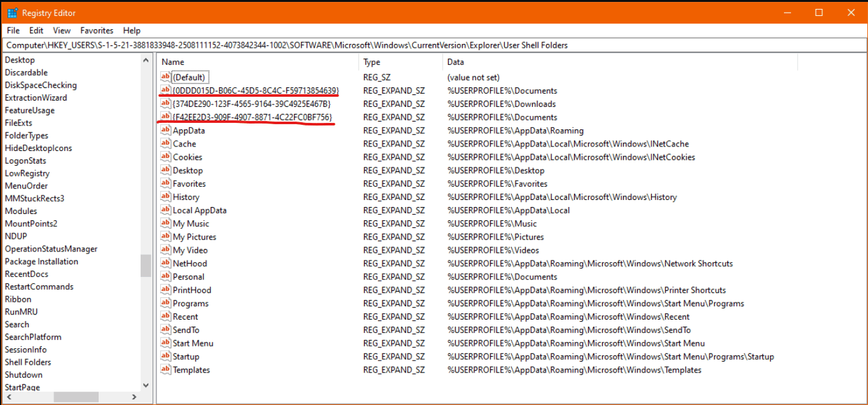Click the string value icon for Startup
The height and width of the screenshot is (405, 868).
click(165, 357)
